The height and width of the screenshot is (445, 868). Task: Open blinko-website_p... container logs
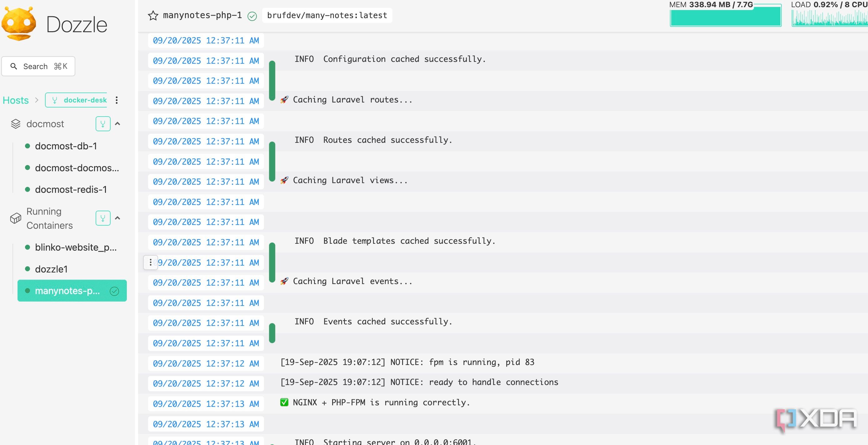76,247
